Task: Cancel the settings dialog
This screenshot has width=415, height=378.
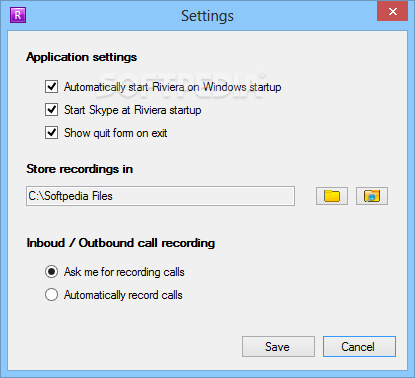Action: [x=359, y=347]
